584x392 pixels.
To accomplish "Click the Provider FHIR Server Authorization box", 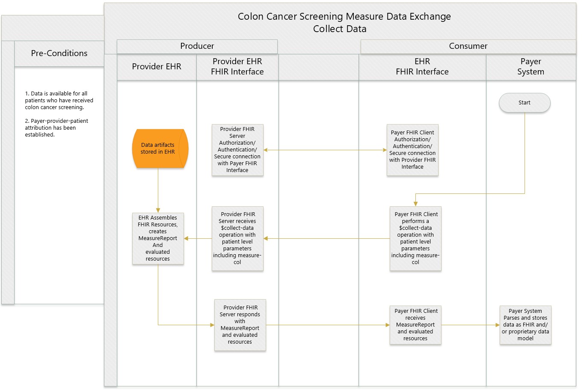I will pyautogui.click(x=237, y=150).
